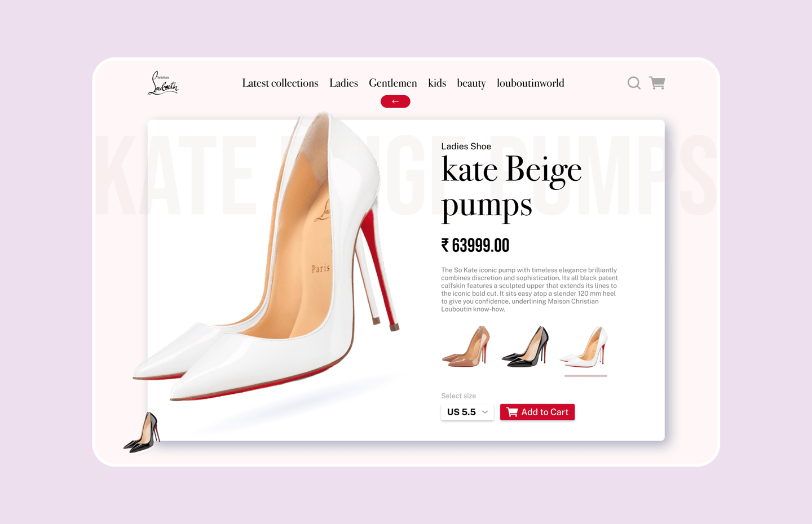Screen dimensions: 812x524
Task: Choose the nude beige pump thumbnail
Action: pyautogui.click(x=466, y=347)
